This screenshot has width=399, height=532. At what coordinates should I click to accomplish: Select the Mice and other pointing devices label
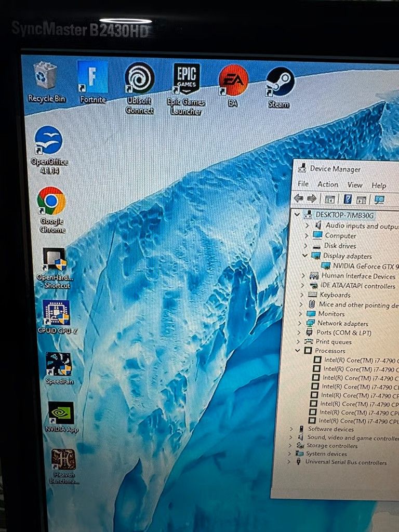tap(358, 304)
